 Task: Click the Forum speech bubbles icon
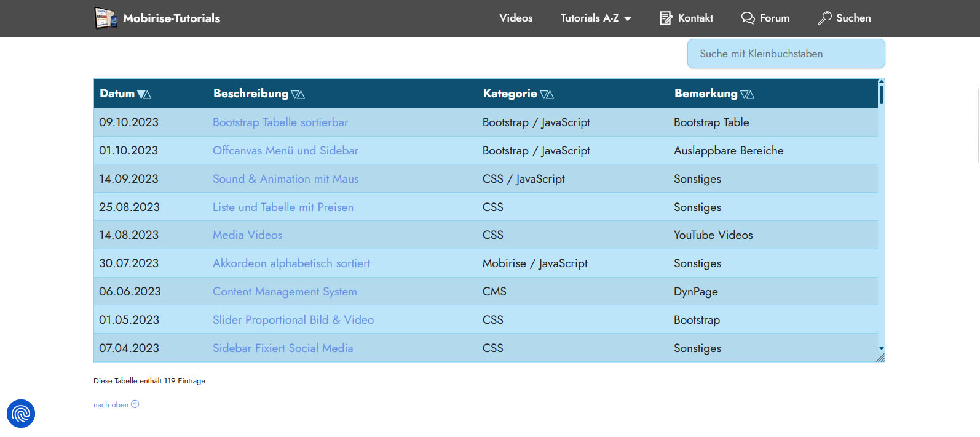(748, 18)
